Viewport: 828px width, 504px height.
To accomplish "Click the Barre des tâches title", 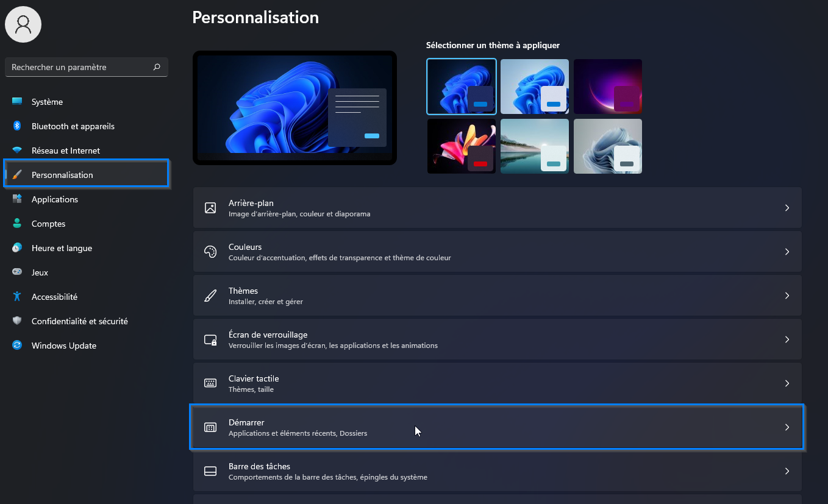I will pos(259,466).
